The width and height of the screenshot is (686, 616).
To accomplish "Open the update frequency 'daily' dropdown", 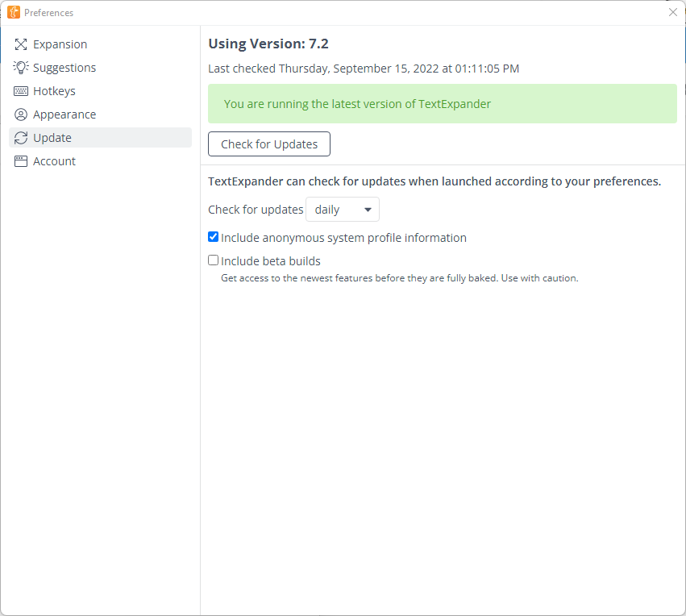I will point(342,210).
